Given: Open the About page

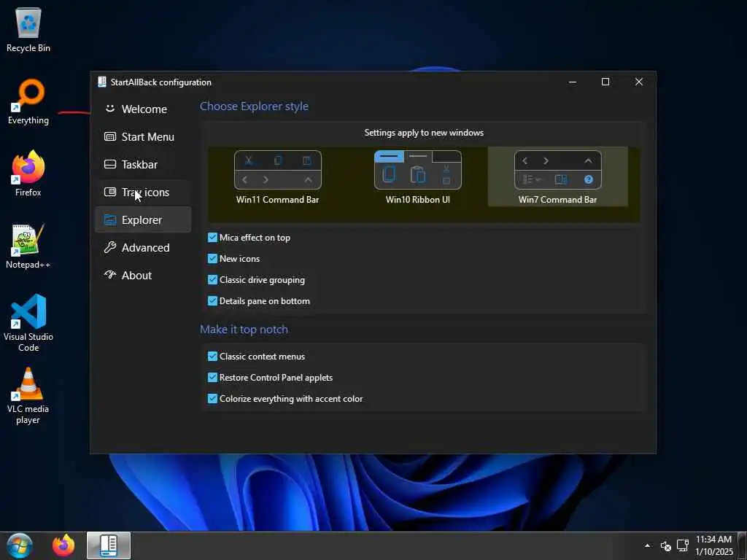Looking at the screenshot, I should 143,275.
